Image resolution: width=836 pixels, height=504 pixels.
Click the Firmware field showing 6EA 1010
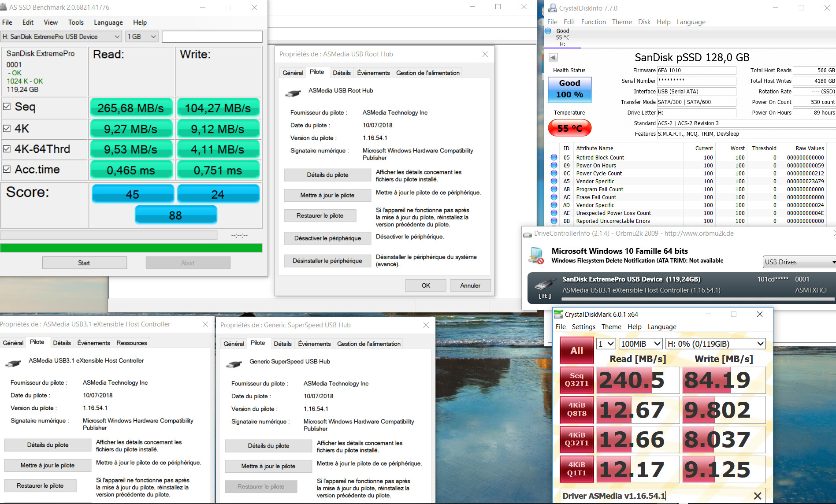(x=696, y=70)
